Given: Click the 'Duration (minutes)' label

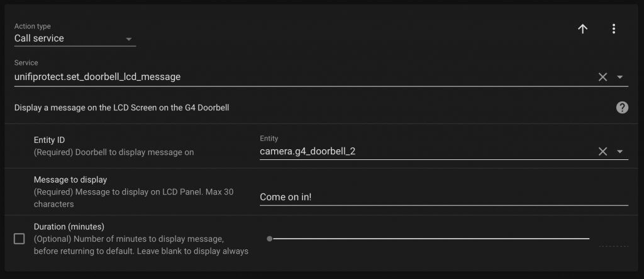Looking at the screenshot, I should [x=69, y=227].
